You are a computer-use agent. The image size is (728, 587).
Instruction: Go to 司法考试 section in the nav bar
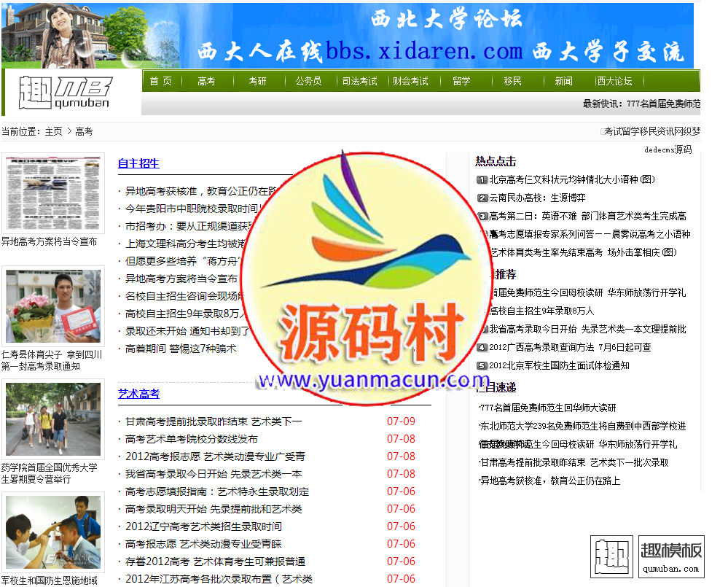point(360,81)
